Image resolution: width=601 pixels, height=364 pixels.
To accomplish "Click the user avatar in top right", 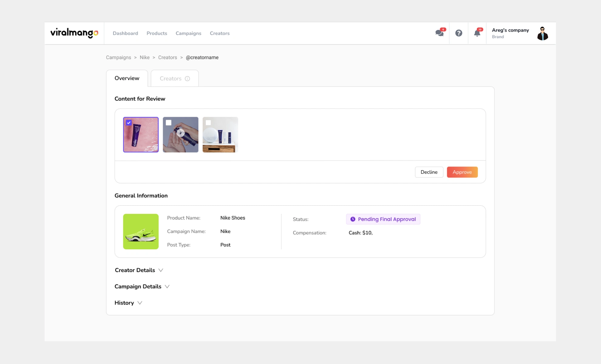I will tap(542, 33).
